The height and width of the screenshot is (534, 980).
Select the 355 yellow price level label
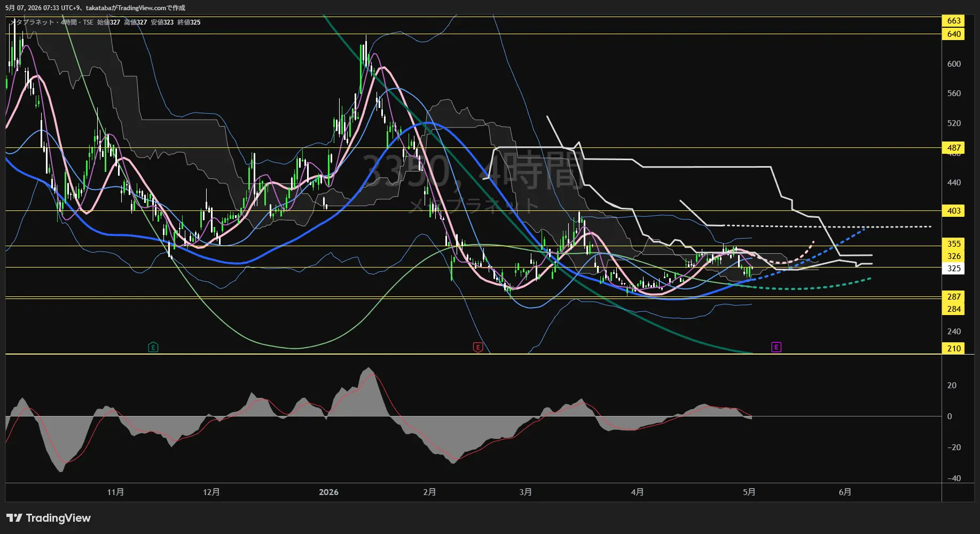coord(953,244)
